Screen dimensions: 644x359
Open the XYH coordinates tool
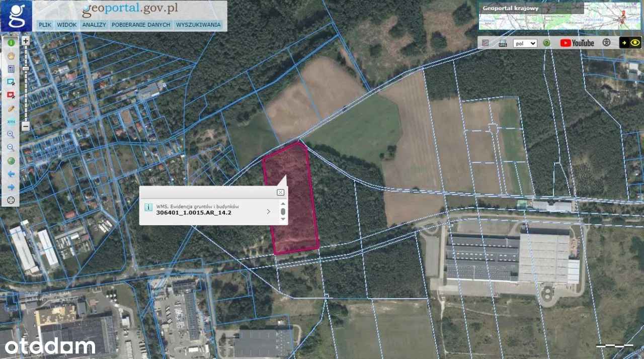point(11,121)
